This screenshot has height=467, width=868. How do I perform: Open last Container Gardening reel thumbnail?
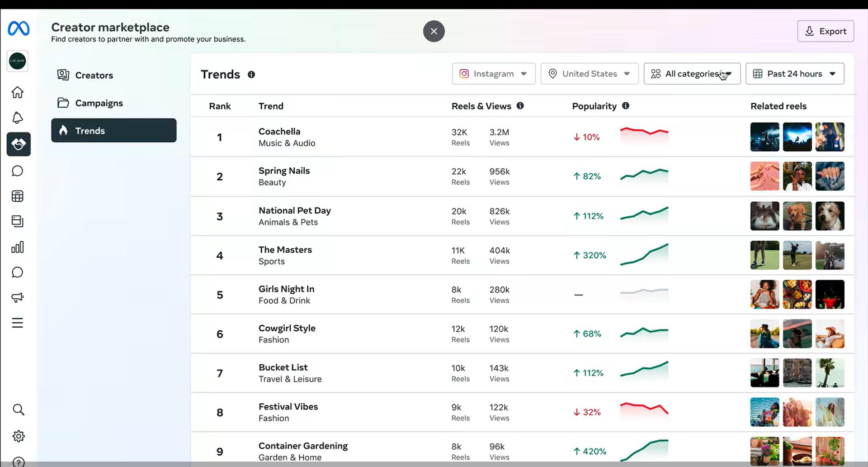coord(830,451)
